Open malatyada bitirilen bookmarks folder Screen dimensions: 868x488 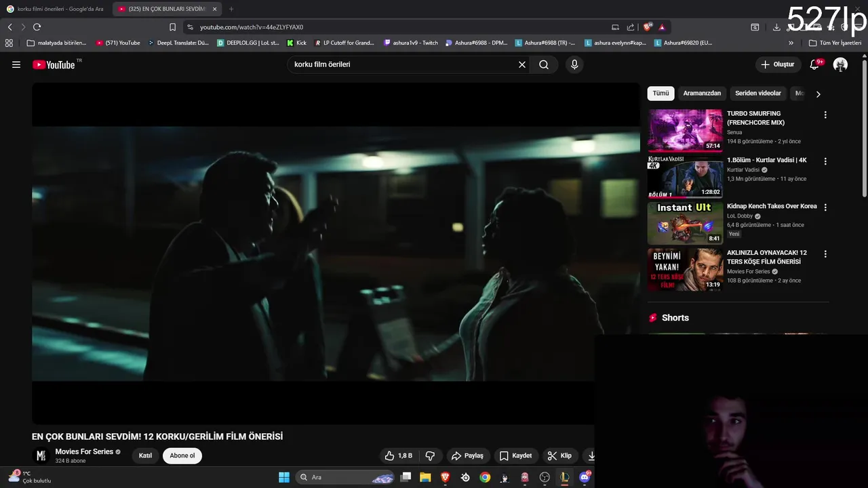point(57,43)
